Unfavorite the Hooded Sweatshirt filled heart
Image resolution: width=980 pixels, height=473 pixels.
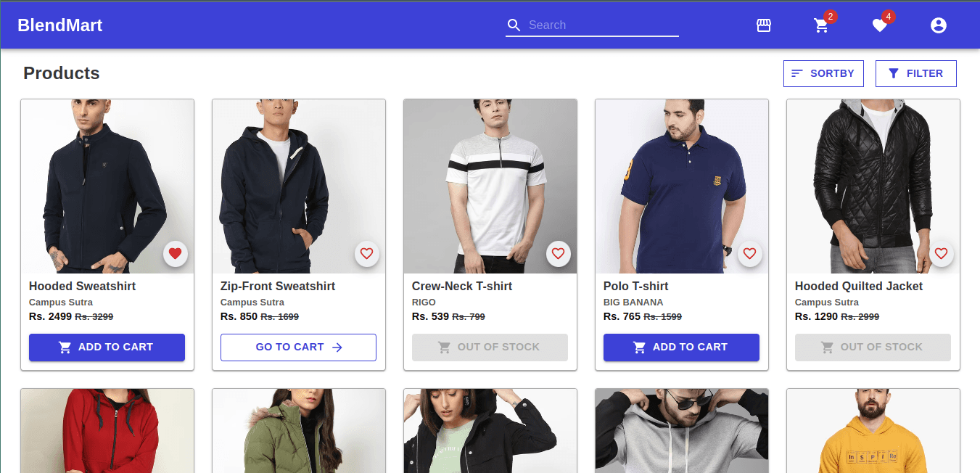[x=175, y=254]
